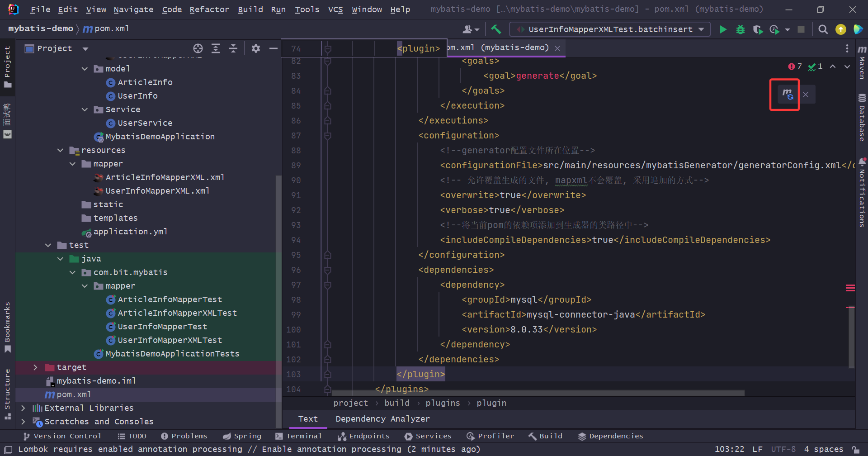Start debugging with the bug icon
Viewport: 868px width, 456px height.
tap(741, 29)
